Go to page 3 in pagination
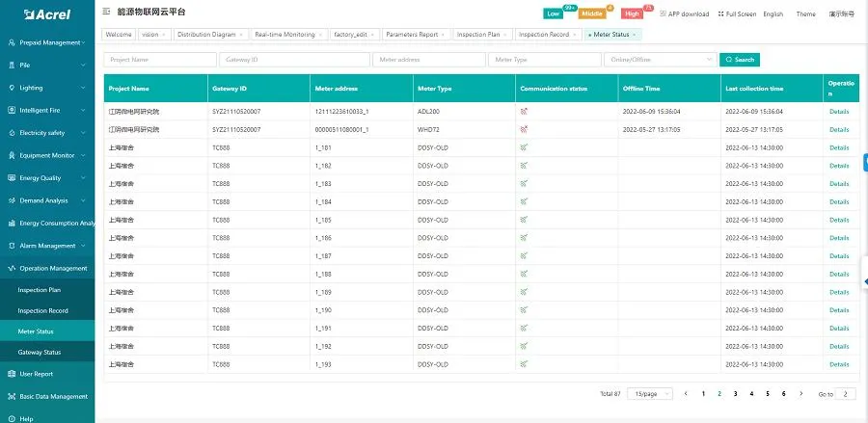The width and height of the screenshot is (868, 423). point(735,394)
